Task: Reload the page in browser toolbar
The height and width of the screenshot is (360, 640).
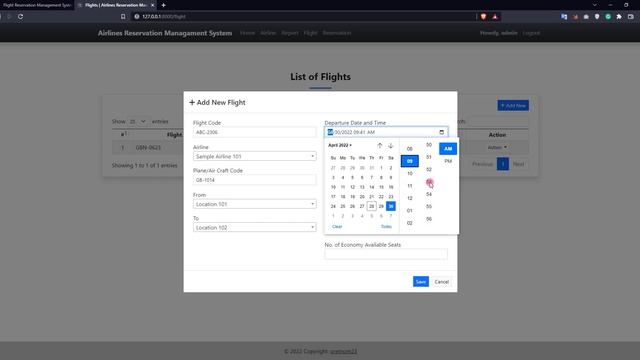Action: pyautogui.click(x=20, y=17)
